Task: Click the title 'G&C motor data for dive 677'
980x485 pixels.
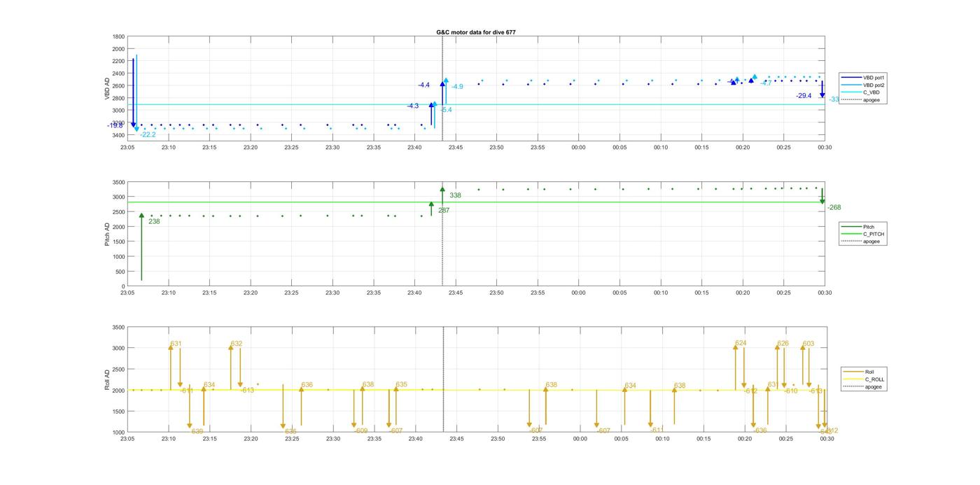Action: pyautogui.click(x=476, y=32)
